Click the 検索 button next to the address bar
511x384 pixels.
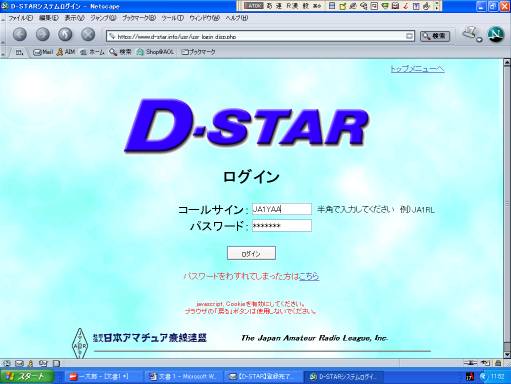click(x=435, y=36)
